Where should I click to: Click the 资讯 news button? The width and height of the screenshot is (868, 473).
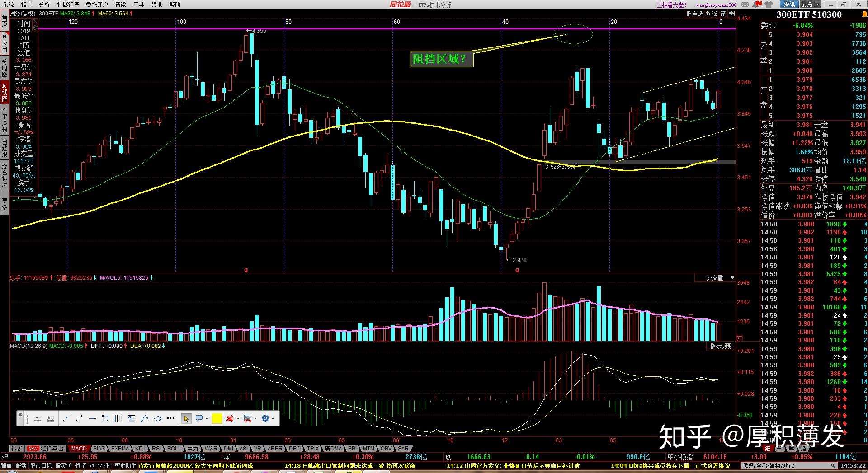(x=789, y=4)
